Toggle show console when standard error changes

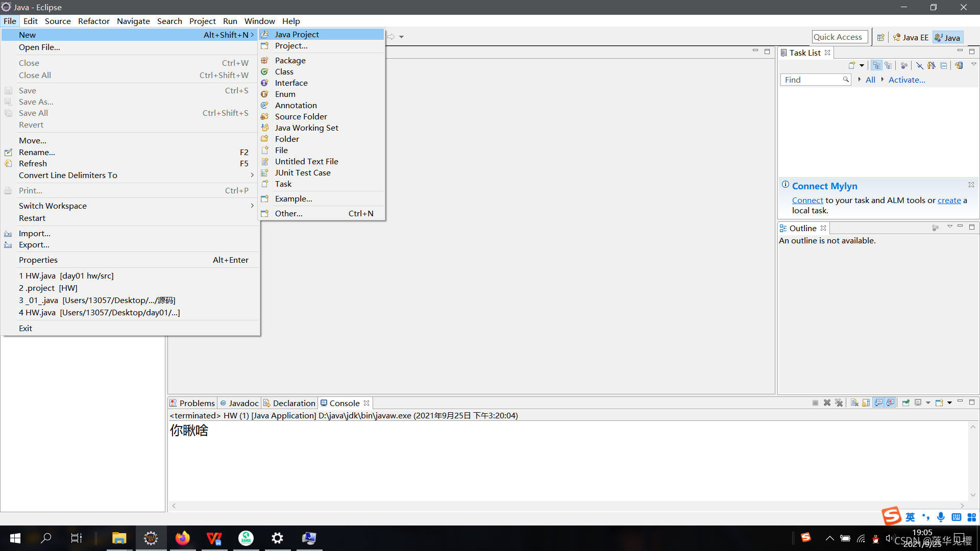tap(890, 403)
